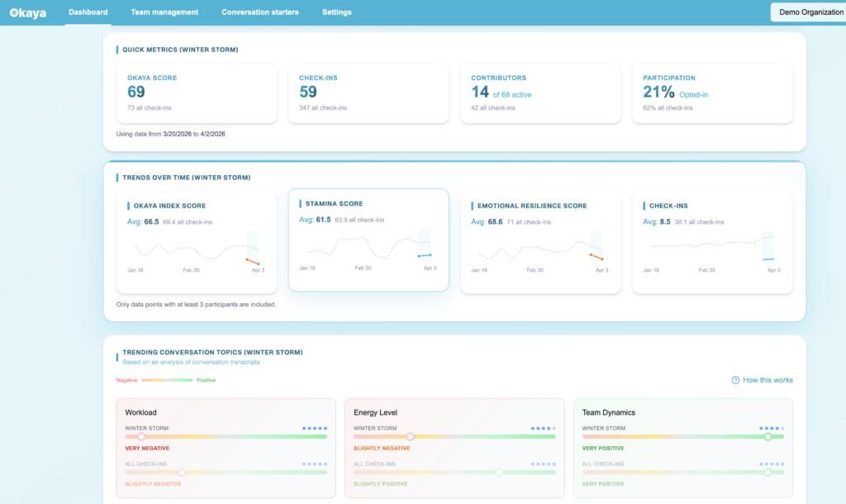Open the Okaya Index Score trend chart

pos(197,242)
